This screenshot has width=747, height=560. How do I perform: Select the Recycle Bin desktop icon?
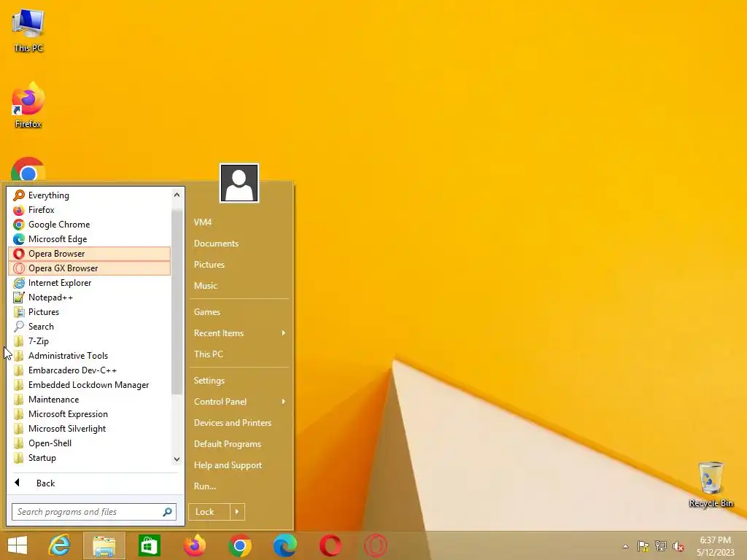coord(711,485)
